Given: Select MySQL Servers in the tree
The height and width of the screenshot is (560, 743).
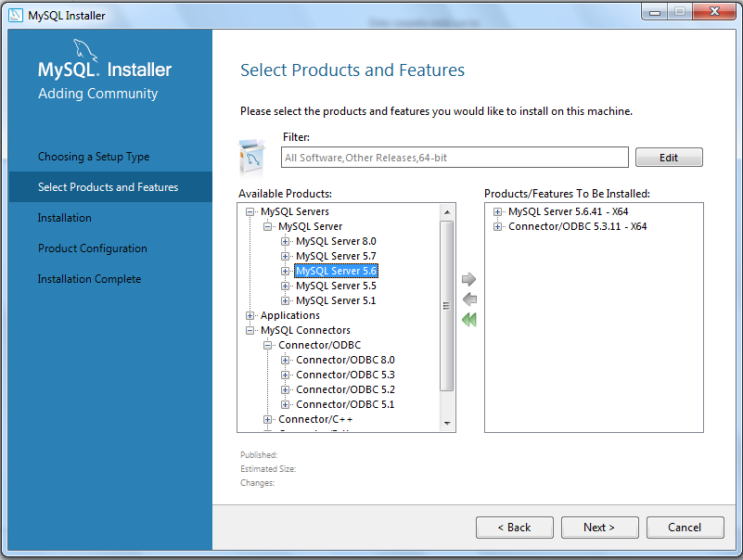Looking at the screenshot, I should coord(295,211).
